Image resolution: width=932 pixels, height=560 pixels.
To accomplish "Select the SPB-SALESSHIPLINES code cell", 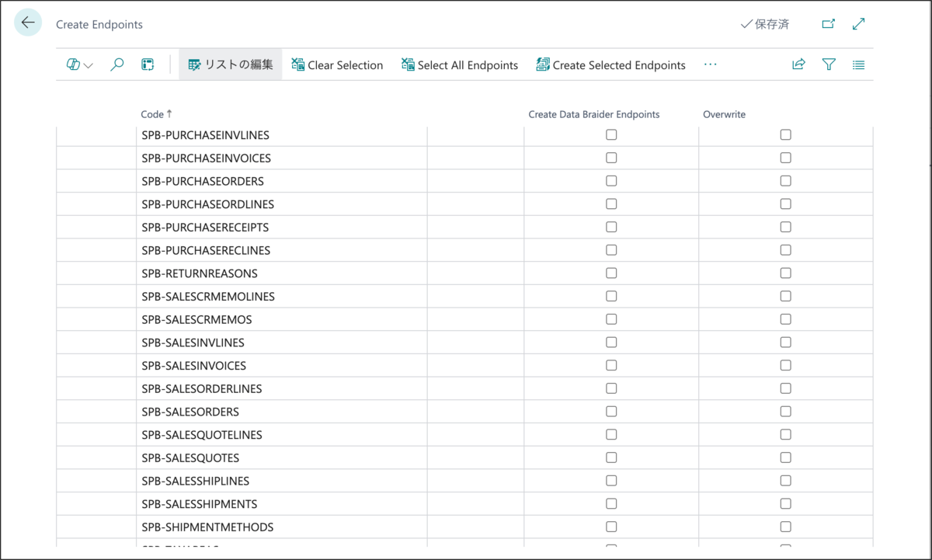I will (282, 481).
